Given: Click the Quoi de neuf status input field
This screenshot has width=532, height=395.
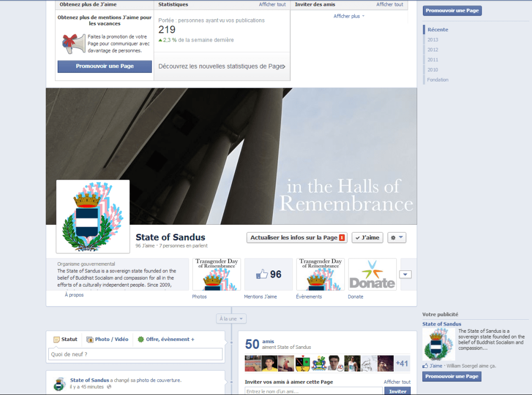Looking at the screenshot, I should click(135, 353).
